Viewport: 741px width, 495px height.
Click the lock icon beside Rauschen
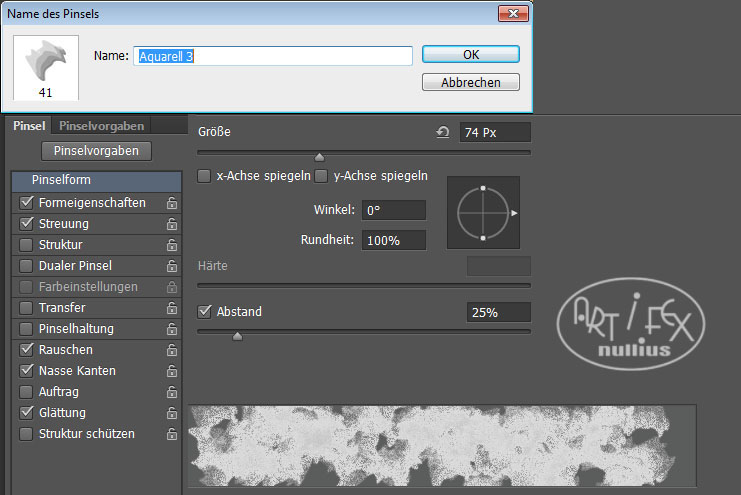click(x=172, y=350)
